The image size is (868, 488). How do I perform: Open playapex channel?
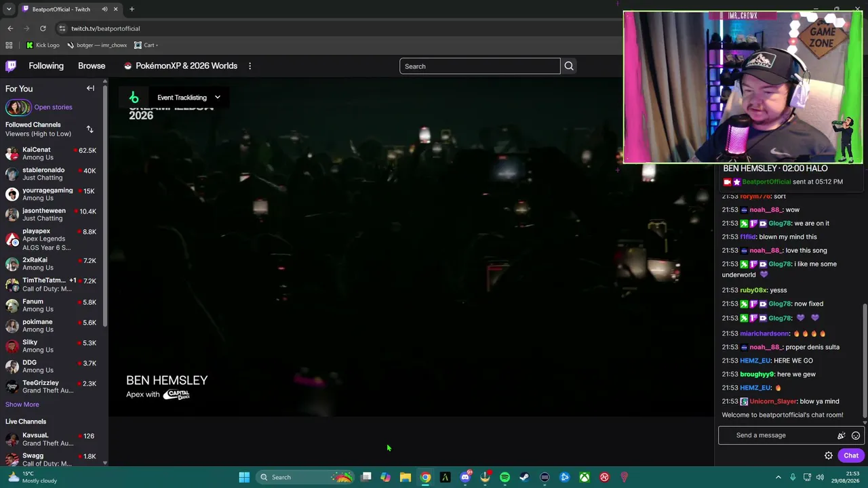51,239
